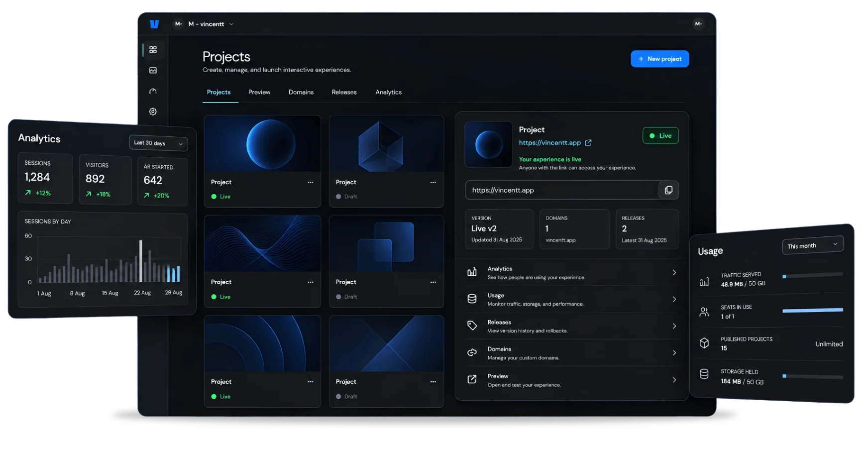Click the M- avatar at top right
Viewport: 868px width, 449px height.
[698, 24]
